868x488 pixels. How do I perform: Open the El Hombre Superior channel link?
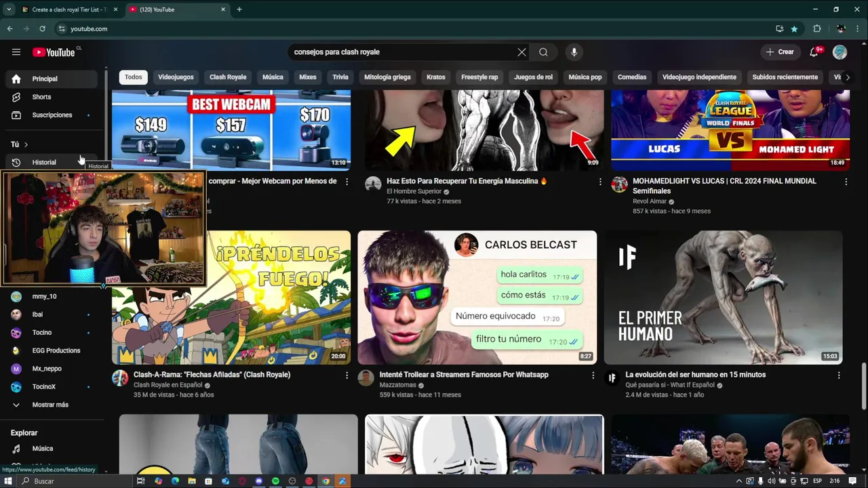[414, 192]
